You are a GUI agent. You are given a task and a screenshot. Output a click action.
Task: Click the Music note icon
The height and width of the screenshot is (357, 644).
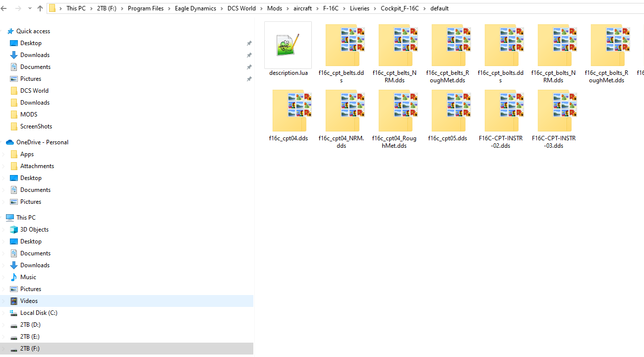click(x=14, y=277)
